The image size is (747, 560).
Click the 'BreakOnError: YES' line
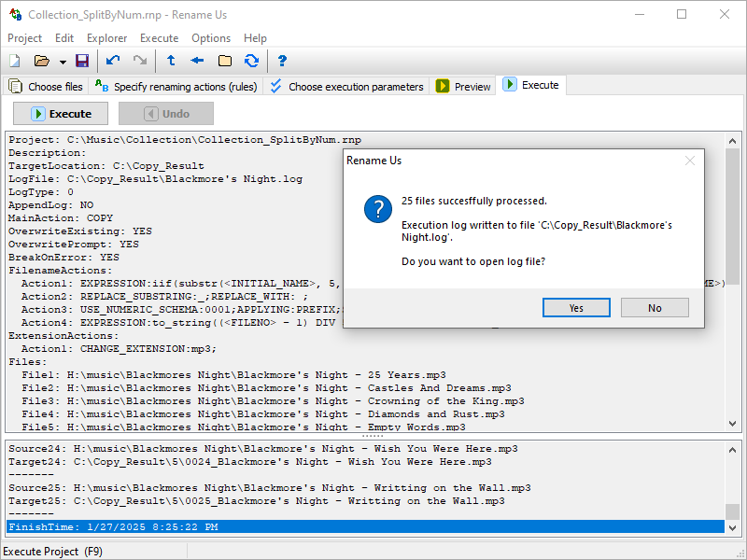63,258
